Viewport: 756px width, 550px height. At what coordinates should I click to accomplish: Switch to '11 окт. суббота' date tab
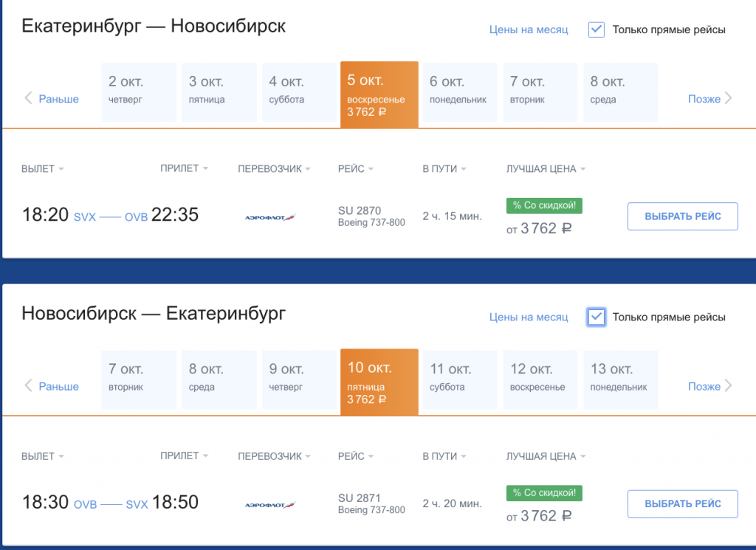pyautogui.click(x=459, y=379)
